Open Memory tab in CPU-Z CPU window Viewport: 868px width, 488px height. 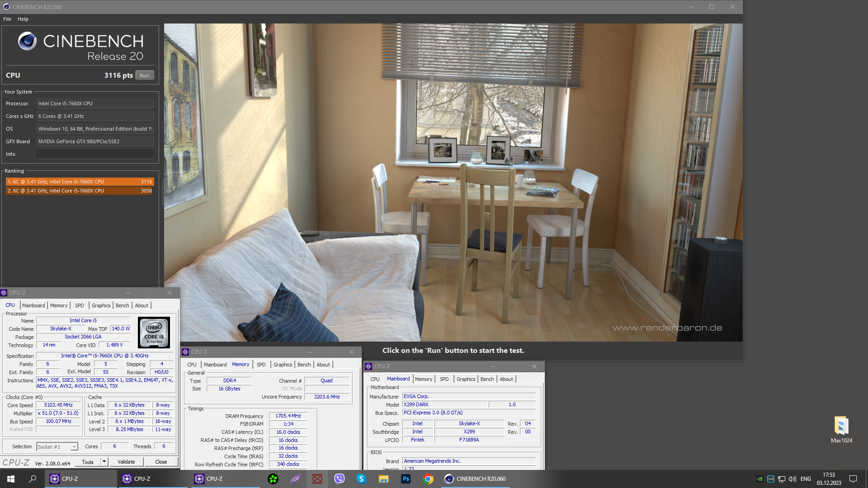[59, 305]
